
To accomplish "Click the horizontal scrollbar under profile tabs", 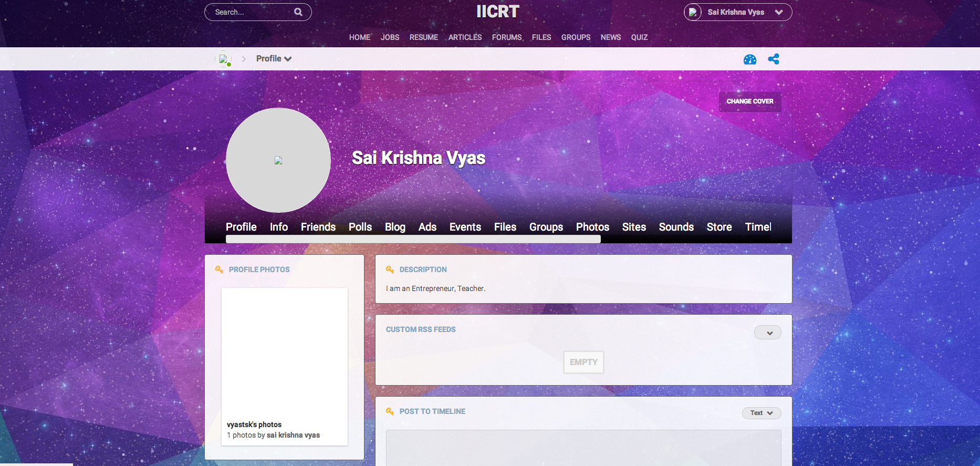I will (x=413, y=239).
